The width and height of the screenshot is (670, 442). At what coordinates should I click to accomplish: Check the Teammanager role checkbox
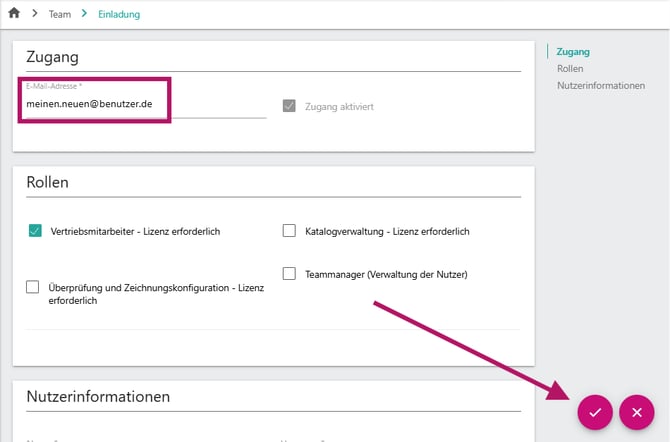tap(289, 274)
